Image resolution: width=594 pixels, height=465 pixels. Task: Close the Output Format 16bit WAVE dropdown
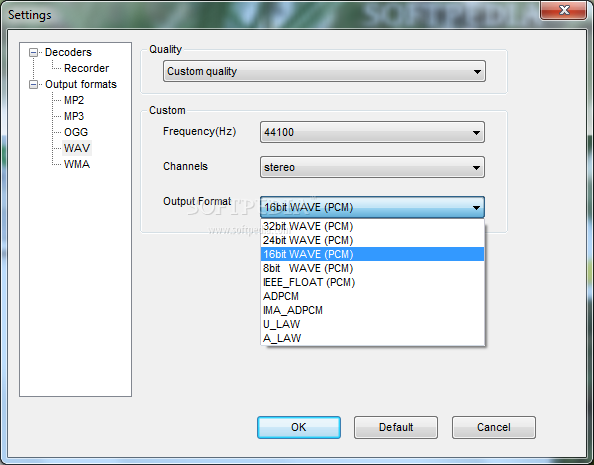coord(372,207)
